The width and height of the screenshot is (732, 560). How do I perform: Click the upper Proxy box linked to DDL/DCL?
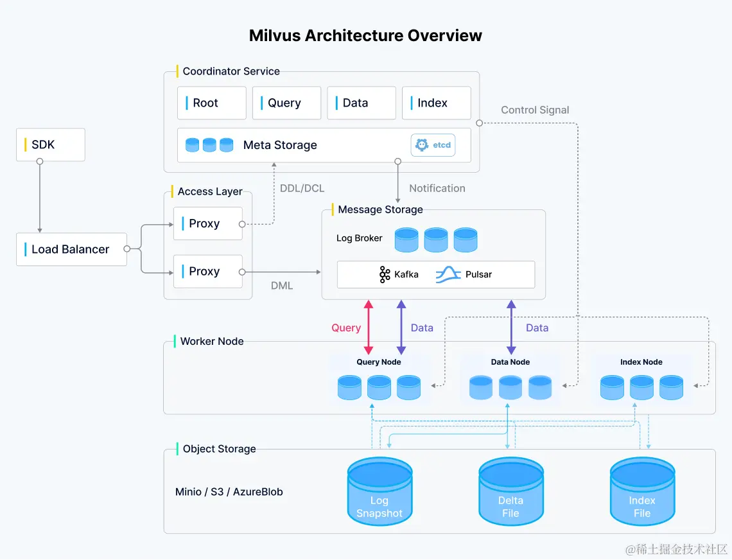click(x=208, y=223)
